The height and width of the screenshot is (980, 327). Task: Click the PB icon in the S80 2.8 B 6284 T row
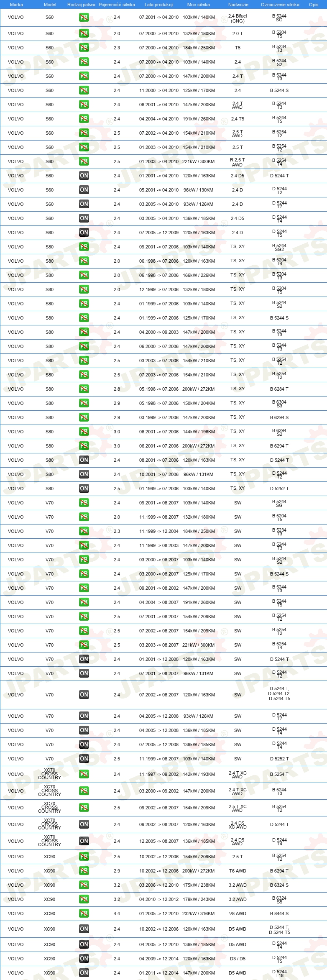click(84, 389)
